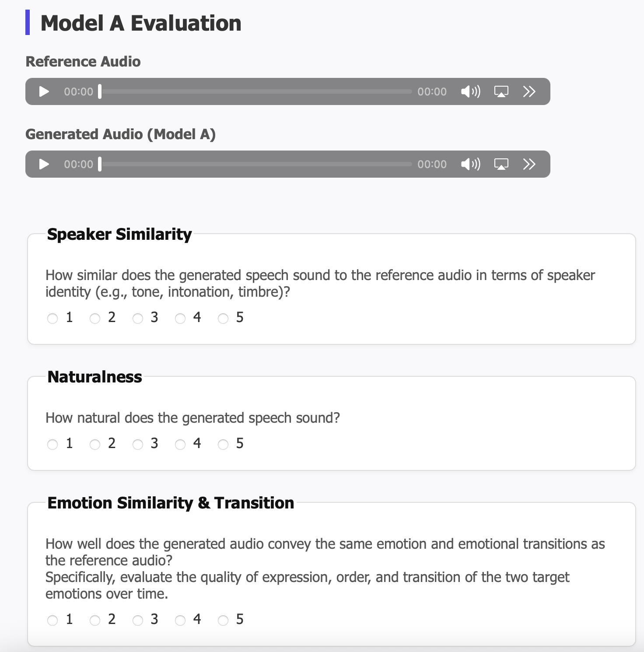Rate Speaker Similarity as 2

[95, 319]
